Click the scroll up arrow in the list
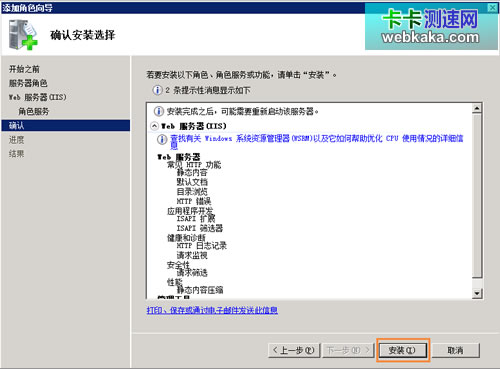Screen dimensions: 500x369 click(x=477, y=108)
